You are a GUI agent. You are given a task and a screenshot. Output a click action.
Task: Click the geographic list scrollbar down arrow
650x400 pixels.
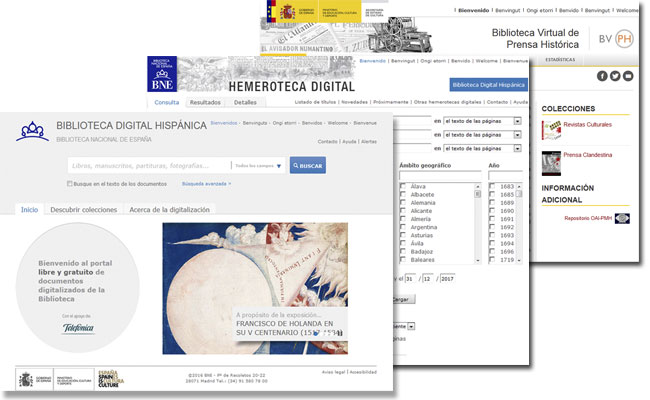pyautogui.click(x=478, y=260)
